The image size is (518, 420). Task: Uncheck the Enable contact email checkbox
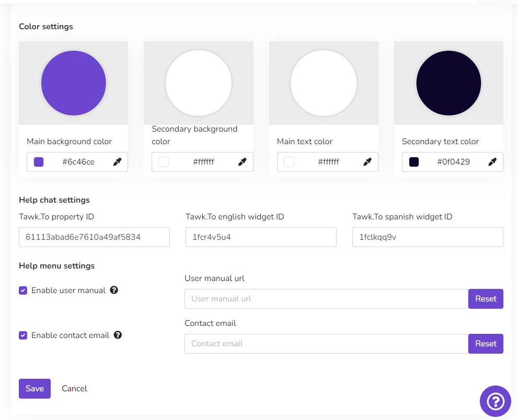click(x=23, y=335)
